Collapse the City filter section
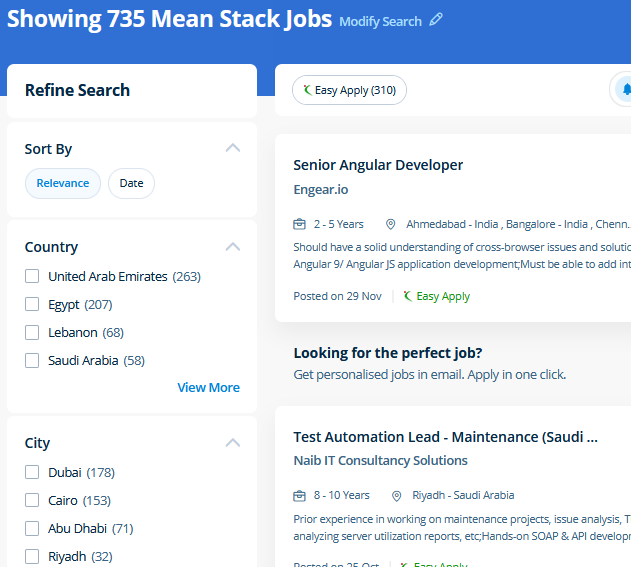Viewport: 631px width, 567px height. tap(233, 442)
